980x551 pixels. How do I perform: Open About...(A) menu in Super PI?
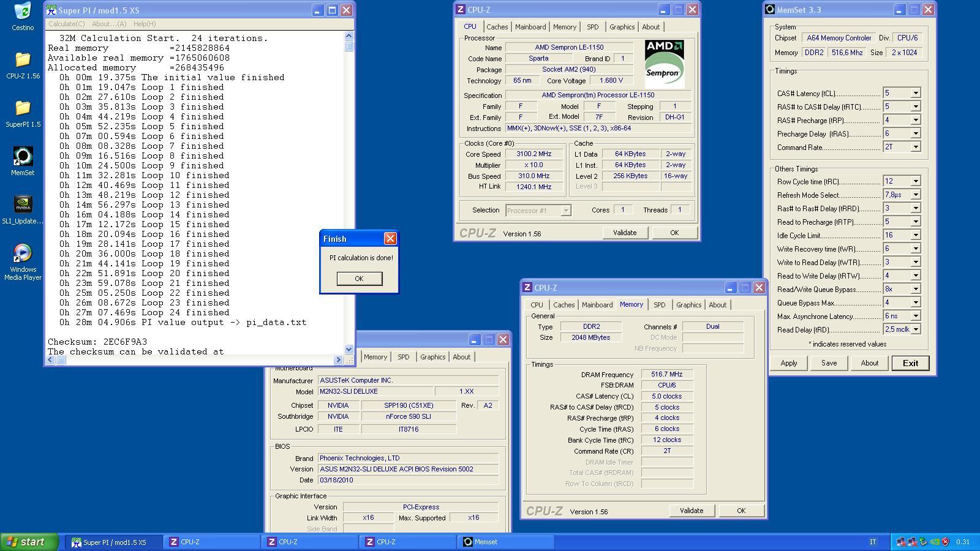point(109,24)
